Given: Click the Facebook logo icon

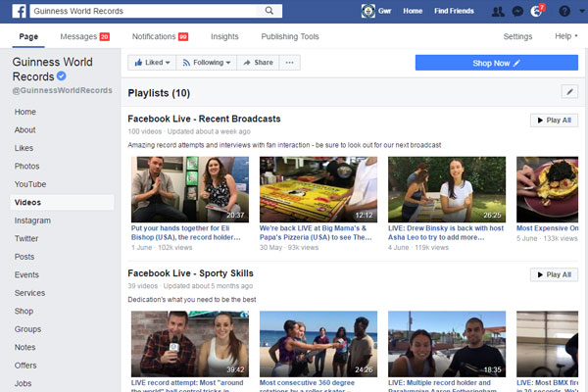Looking at the screenshot, I should click(17, 12).
